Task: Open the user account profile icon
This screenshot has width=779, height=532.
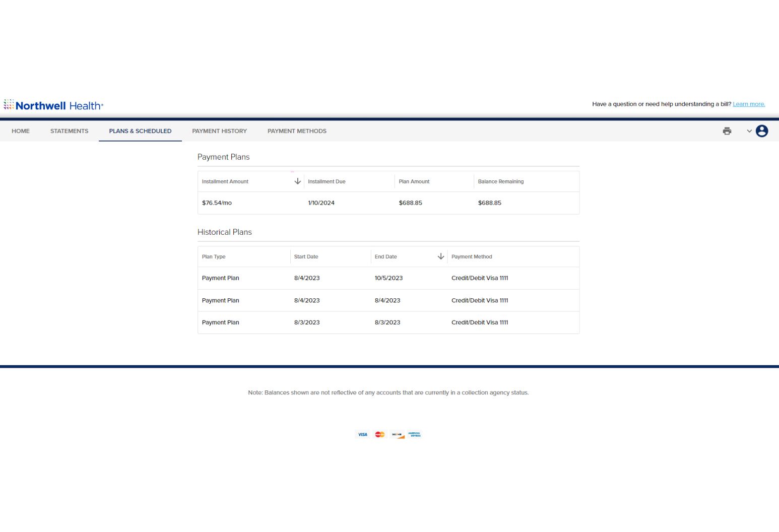Action: point(762,131)
